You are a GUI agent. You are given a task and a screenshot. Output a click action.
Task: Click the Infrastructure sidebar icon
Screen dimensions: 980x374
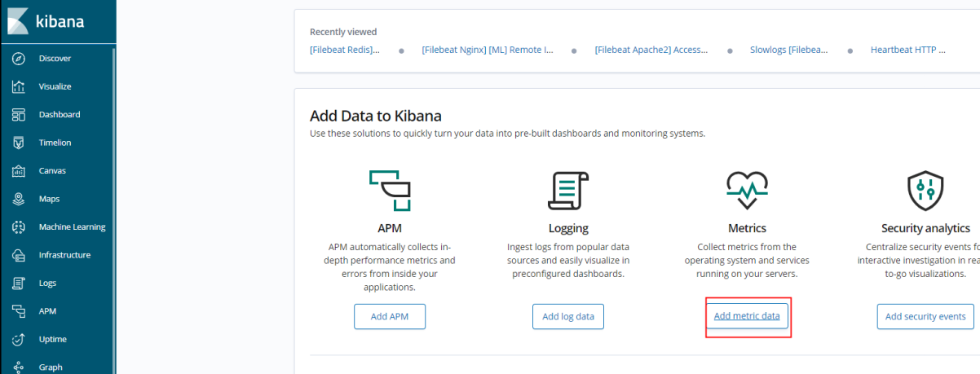click(19, 255)
